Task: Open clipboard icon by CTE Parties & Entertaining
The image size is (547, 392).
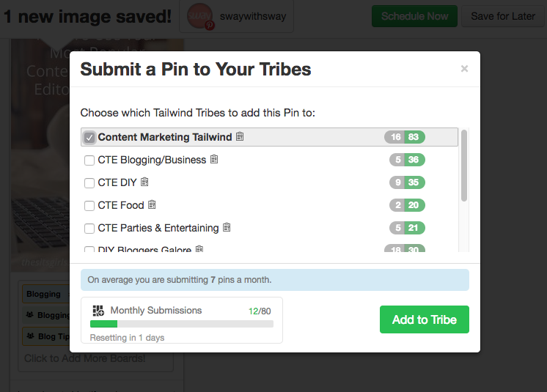Action: (x=227, y=227)
